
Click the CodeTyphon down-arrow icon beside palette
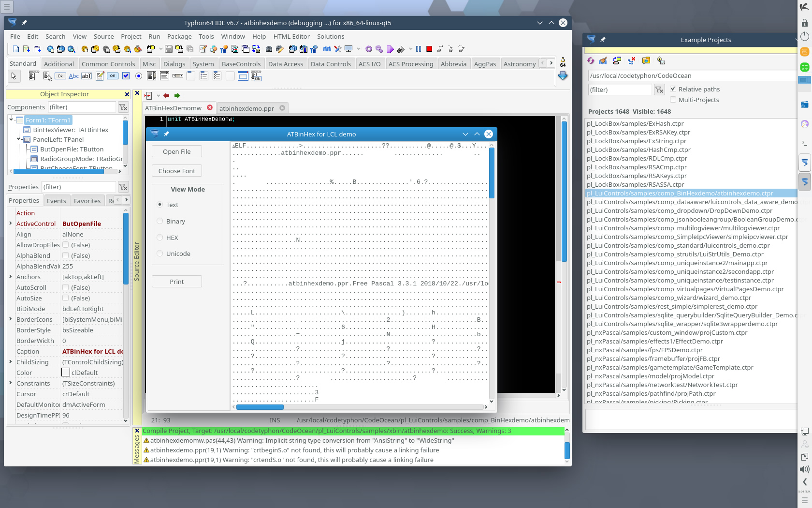coord(563,76)
